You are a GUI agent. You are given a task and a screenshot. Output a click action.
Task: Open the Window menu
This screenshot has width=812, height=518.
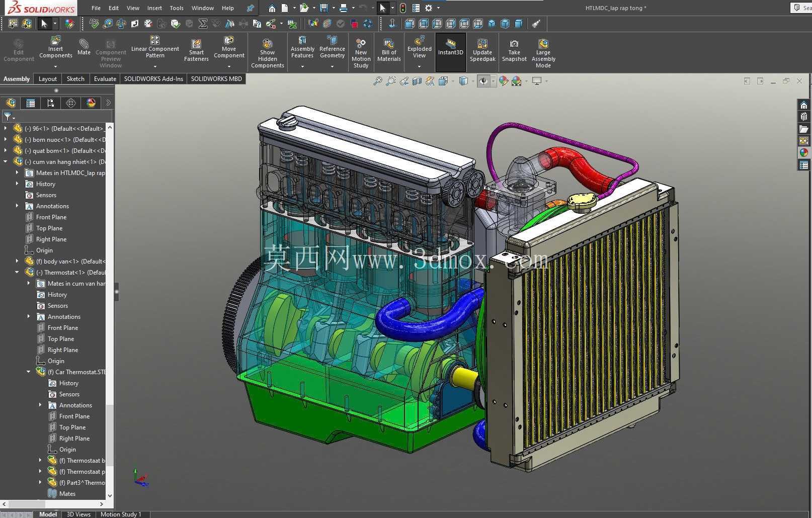203,8
